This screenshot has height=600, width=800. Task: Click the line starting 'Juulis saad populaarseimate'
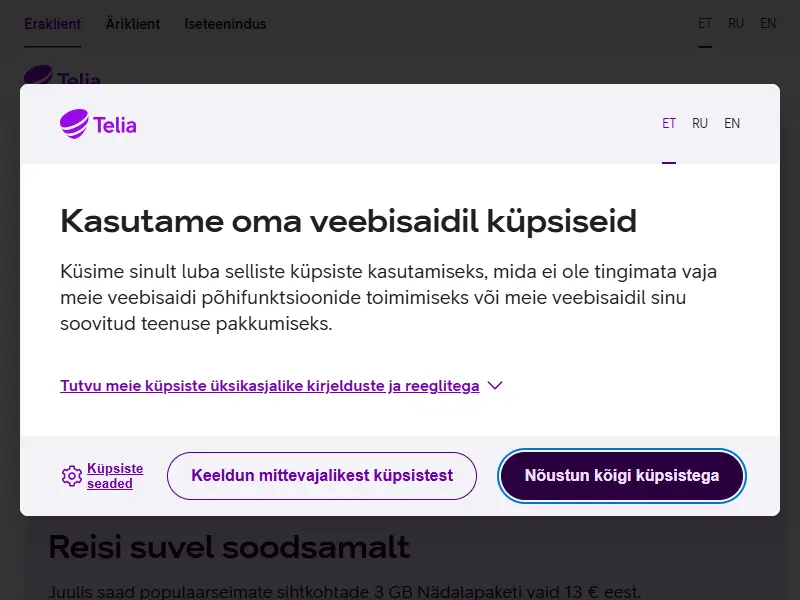(x=344, y=592)
